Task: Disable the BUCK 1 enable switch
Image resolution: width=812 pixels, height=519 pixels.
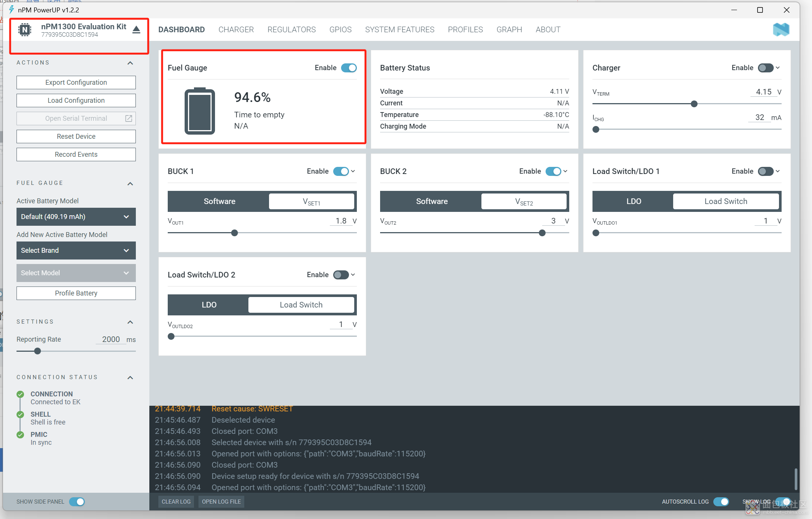Action: [341, 171]
